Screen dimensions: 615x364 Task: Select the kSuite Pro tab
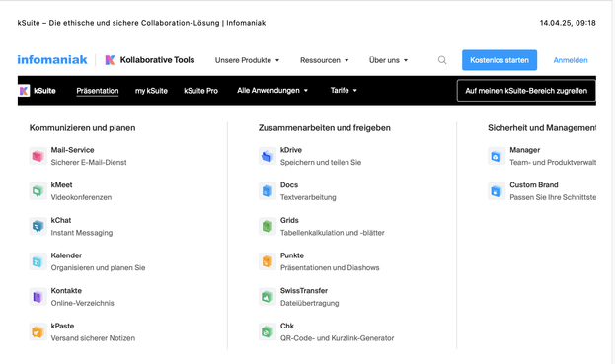200,91
